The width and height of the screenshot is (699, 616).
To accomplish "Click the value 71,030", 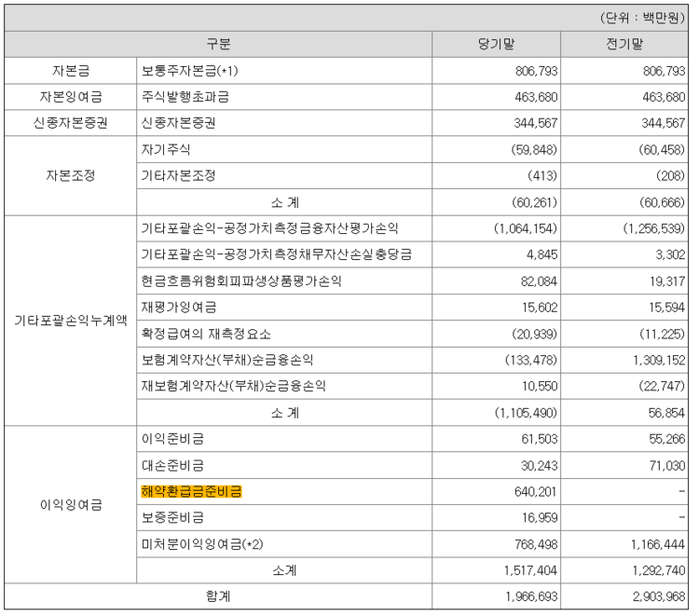I will [x=667, y=466].
